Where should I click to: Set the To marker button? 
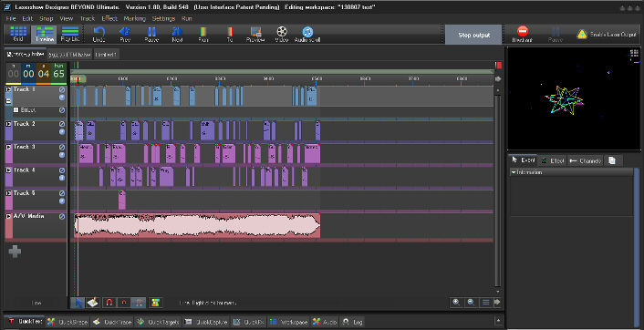tap(230, 34)
